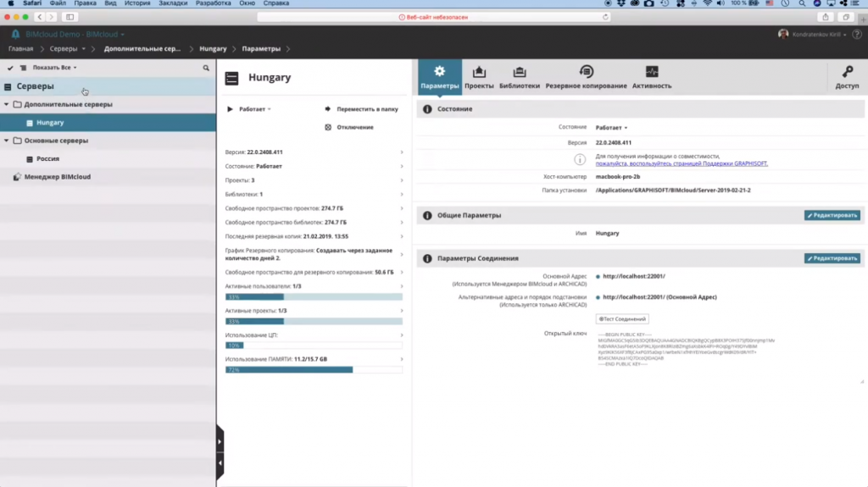
Task: Open the Доступ key tab
Action: 847,77
